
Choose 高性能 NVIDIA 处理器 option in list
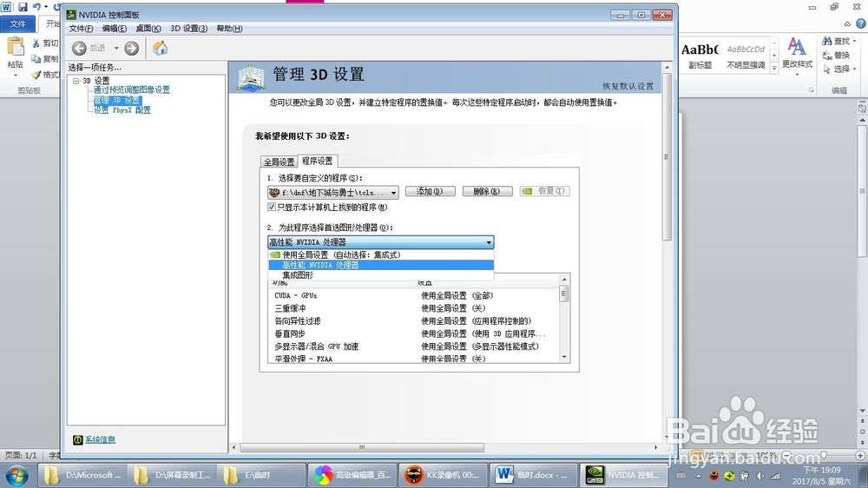[380, 266]
